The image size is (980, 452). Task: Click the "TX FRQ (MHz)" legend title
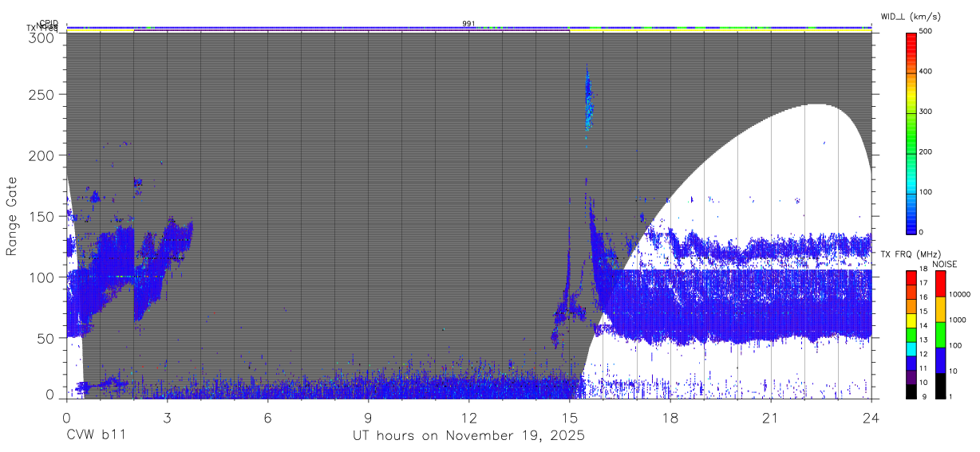tap(910, 254)
